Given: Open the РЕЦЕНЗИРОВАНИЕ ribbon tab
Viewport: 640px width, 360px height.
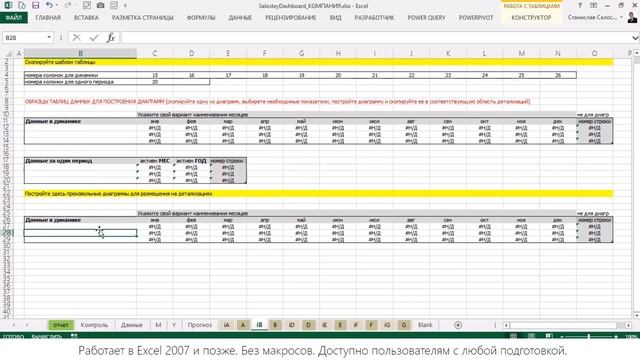Looking at the screenshot, I should [291, 18].
